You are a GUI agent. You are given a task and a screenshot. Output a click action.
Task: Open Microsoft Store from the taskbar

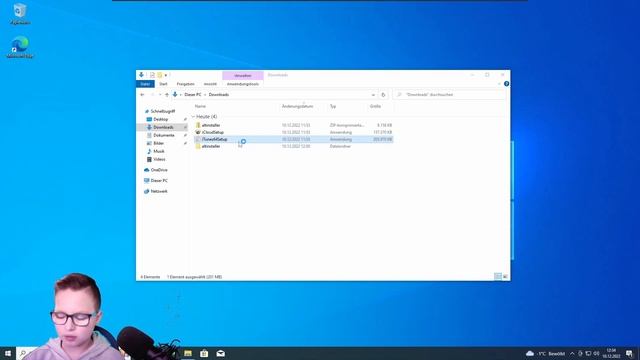(204, 353)
